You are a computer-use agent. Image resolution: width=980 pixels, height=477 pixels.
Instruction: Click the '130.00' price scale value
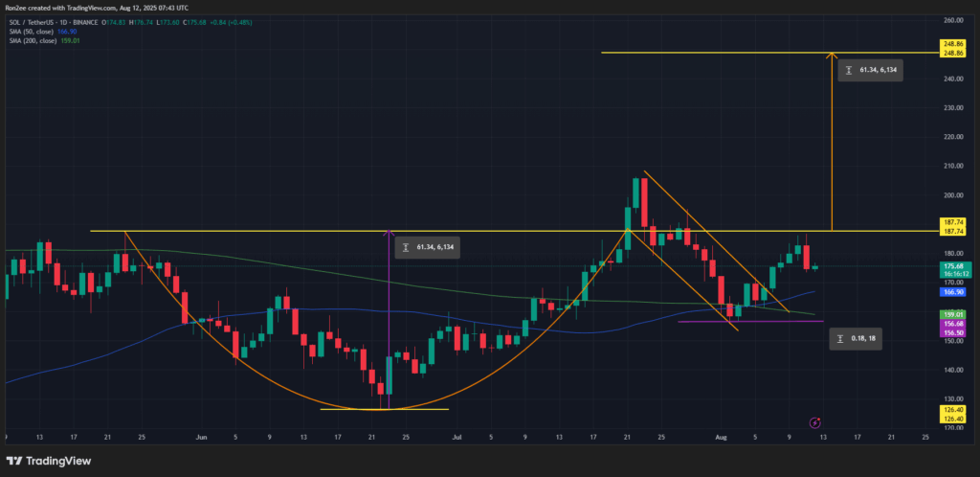click(x=952, y=398)
